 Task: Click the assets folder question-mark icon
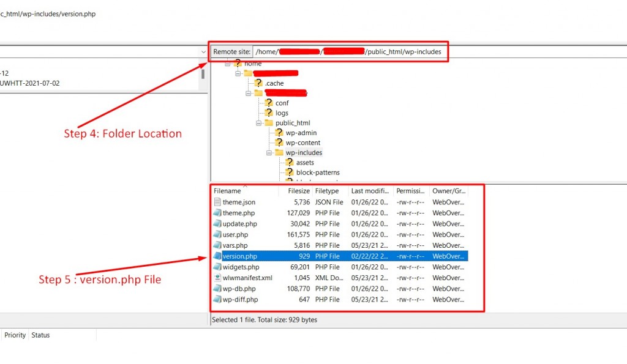click(x=290, y=163)
